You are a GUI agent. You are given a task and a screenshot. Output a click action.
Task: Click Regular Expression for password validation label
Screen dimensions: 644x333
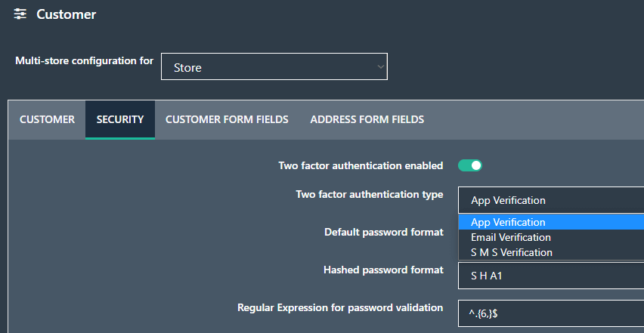pyautogui.click(x=340, y=307)
